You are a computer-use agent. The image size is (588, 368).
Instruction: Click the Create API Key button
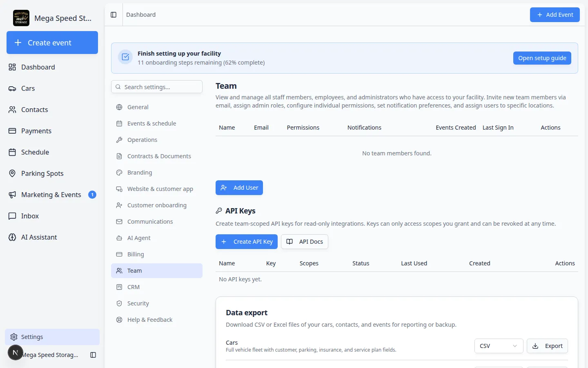(247, 242)
